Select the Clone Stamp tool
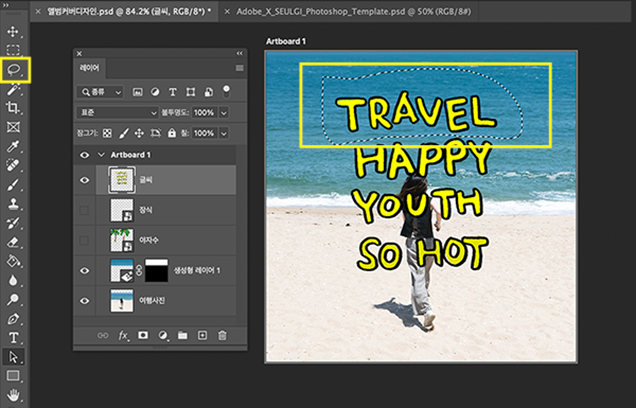This screenshot has height=408, width=636. point(13,204)
